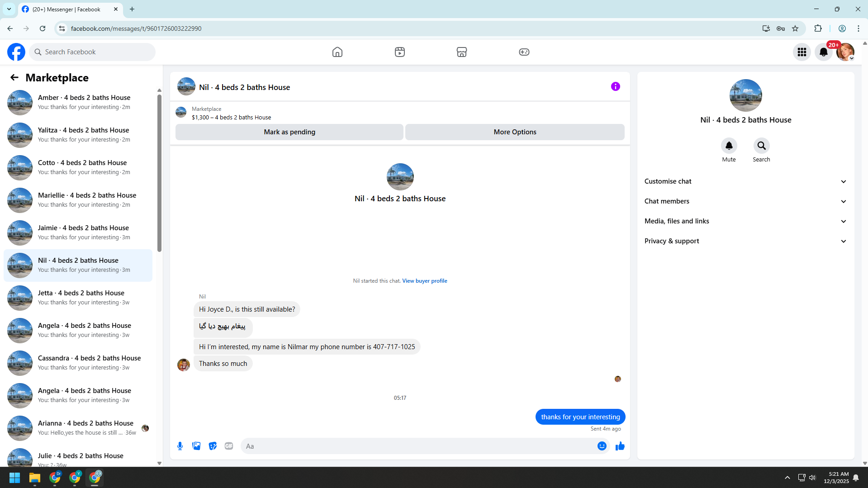
Task: Expand Chat members section
Action: 746,201
